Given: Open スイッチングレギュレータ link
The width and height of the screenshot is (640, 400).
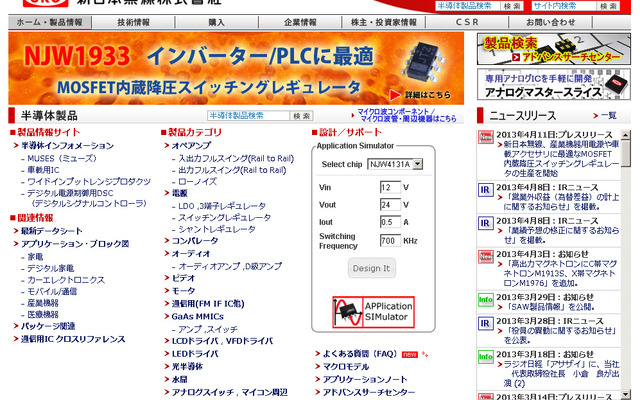Looking at the screenshot, I should point(224,218).
